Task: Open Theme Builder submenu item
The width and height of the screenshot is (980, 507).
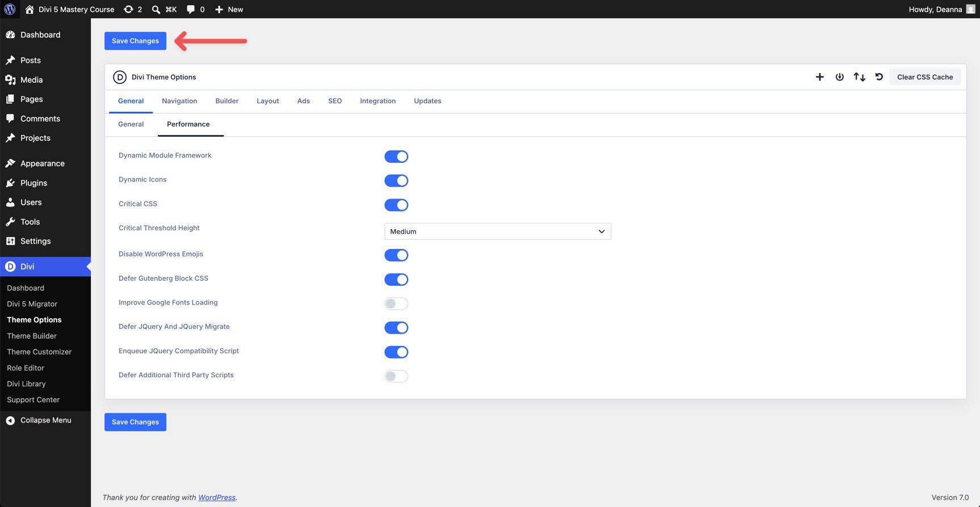Action: pos(32,336)
